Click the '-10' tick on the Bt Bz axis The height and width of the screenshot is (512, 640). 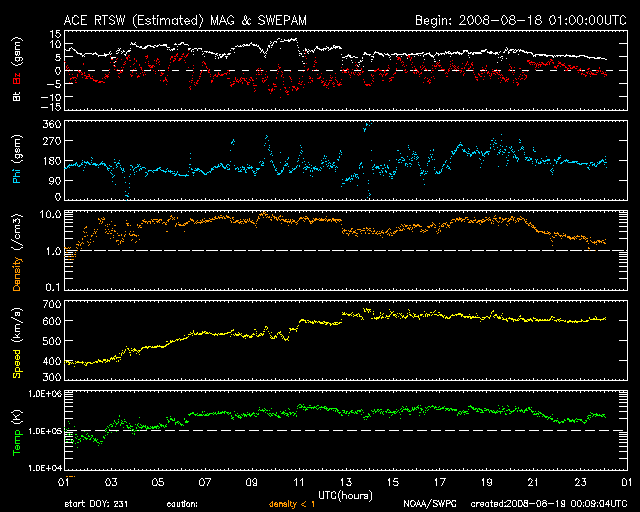pyautogui.click(x=51, y=97)
